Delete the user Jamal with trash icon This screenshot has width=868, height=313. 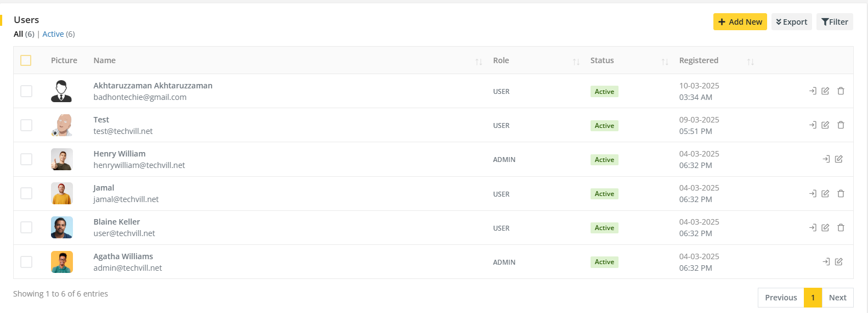coord(841,193)
